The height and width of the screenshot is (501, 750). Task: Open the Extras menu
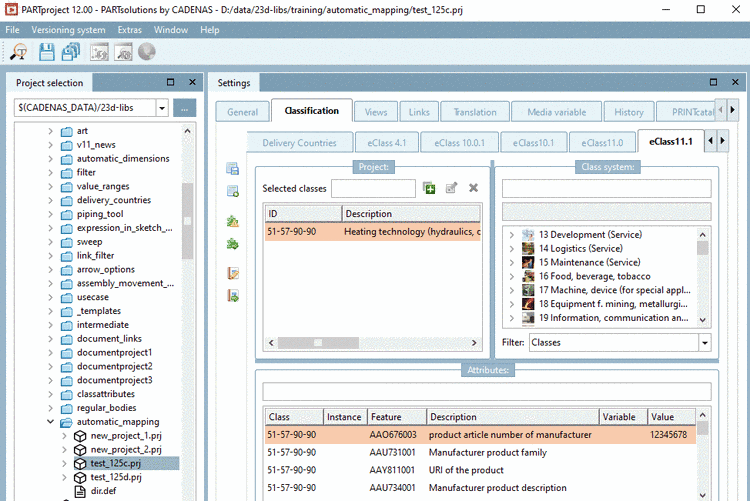click(x=130, y=30)
